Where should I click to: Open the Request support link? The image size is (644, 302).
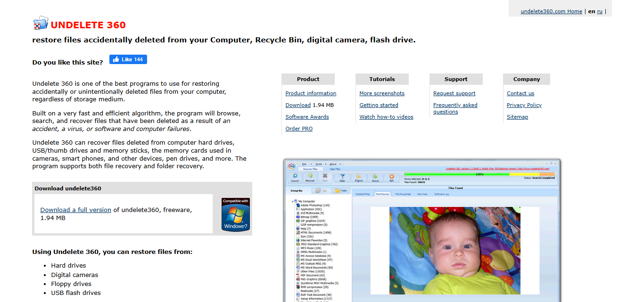click(454, 93)
